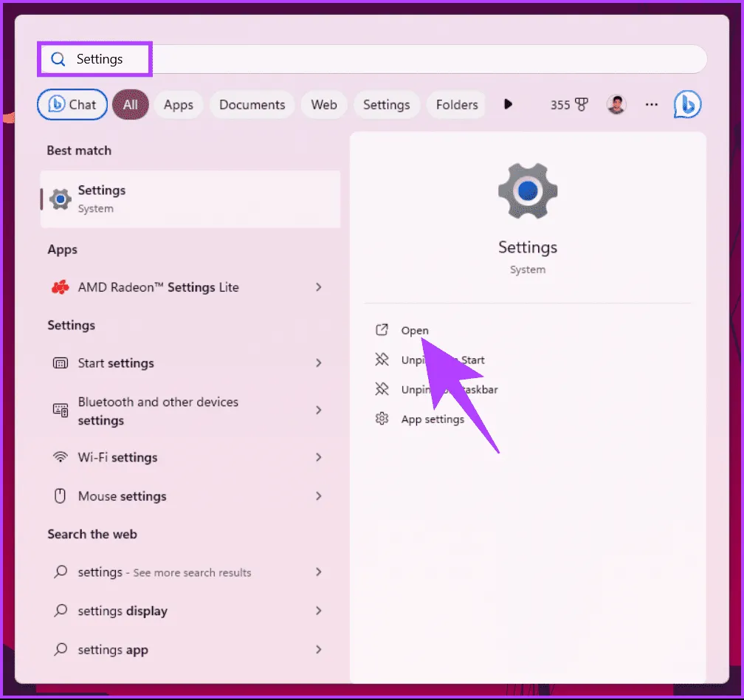
Task: Click the user profile avatar
Action: 616,105
